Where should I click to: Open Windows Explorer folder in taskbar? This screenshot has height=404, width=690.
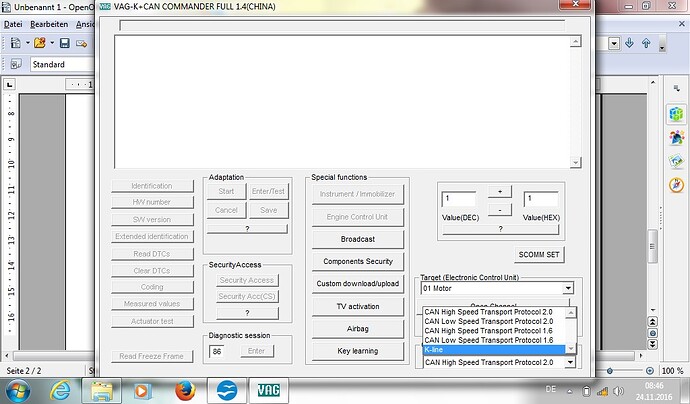tap(101, 391)
